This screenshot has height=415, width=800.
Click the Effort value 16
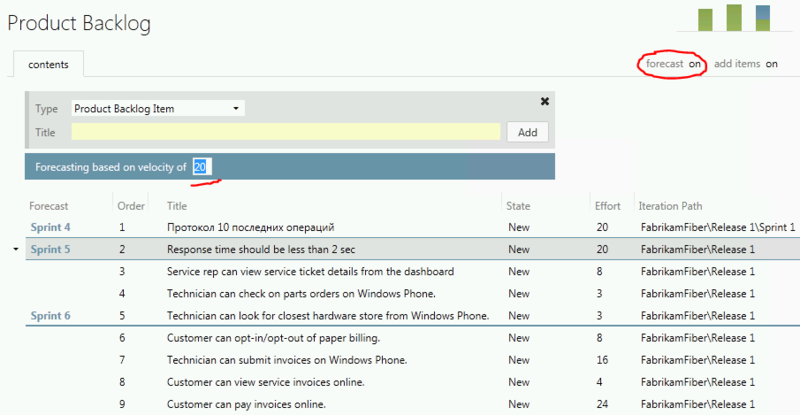[x=602, y=360]
